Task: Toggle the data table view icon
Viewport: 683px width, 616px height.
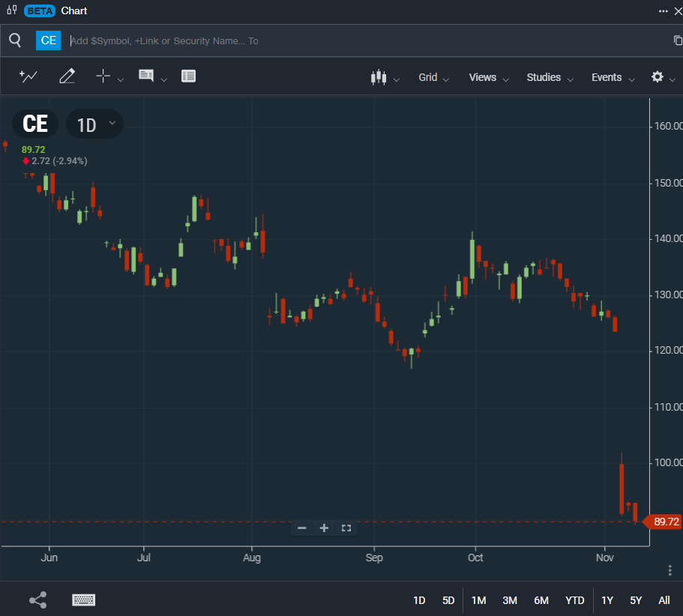Action: [188, 76]
